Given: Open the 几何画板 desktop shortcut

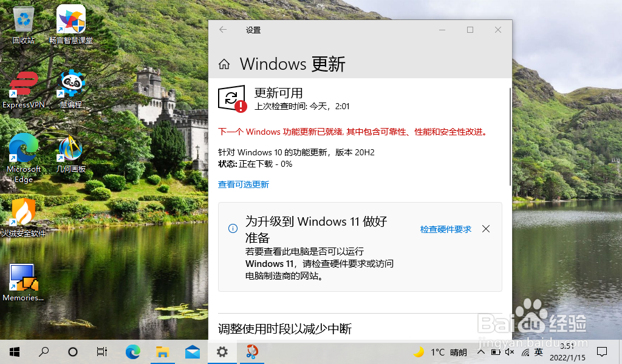Looking at the screenshot, I should (71, 154).
